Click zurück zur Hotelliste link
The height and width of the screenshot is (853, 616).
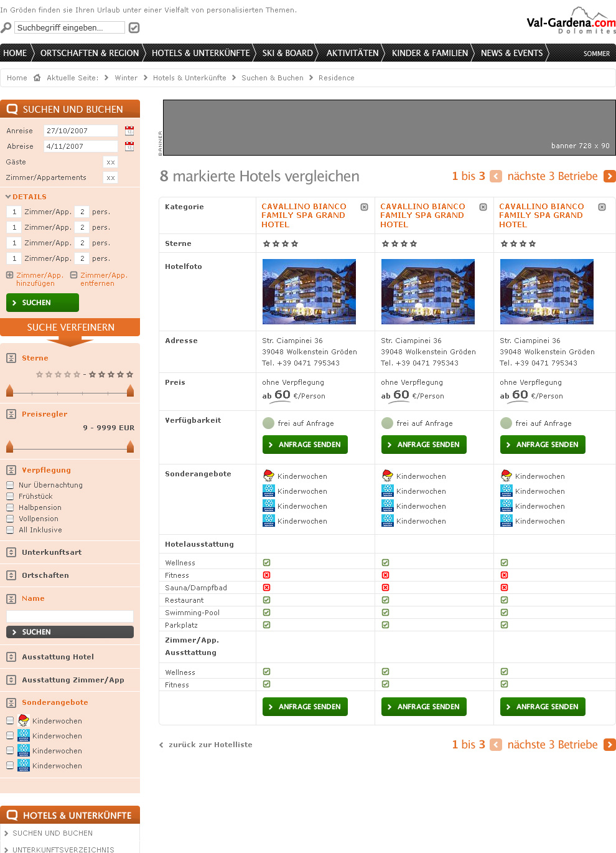click(210, 745)
